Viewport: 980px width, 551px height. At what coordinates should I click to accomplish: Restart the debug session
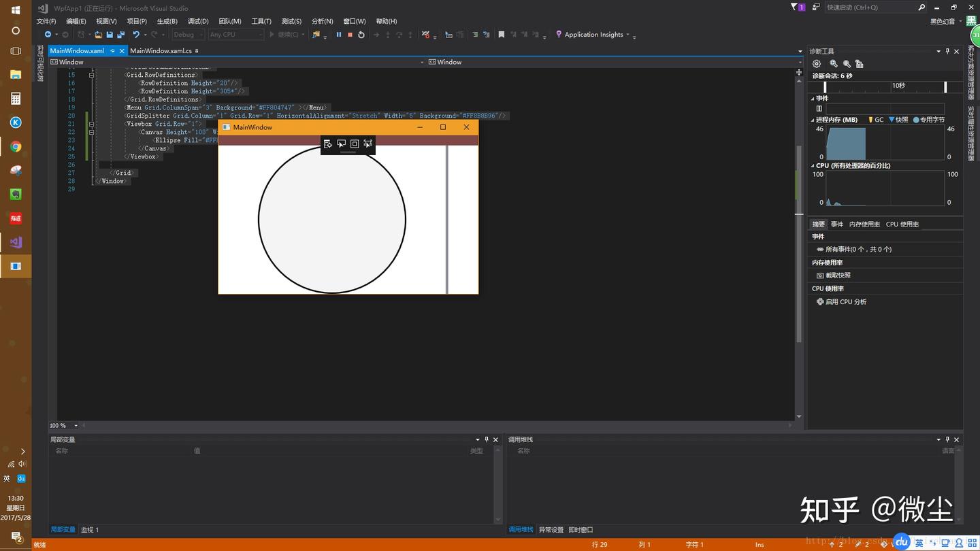click(x=361, y=35)
